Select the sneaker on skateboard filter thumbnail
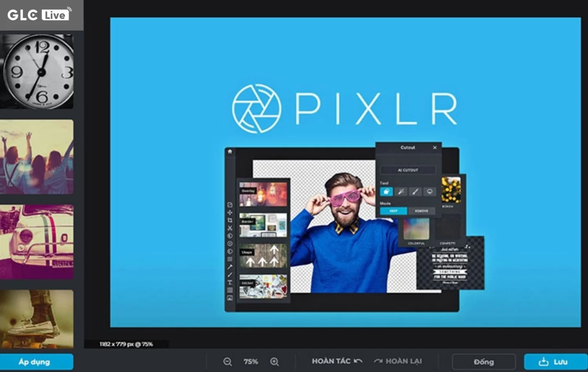588x372 pixels. click(x=36, y=319)
